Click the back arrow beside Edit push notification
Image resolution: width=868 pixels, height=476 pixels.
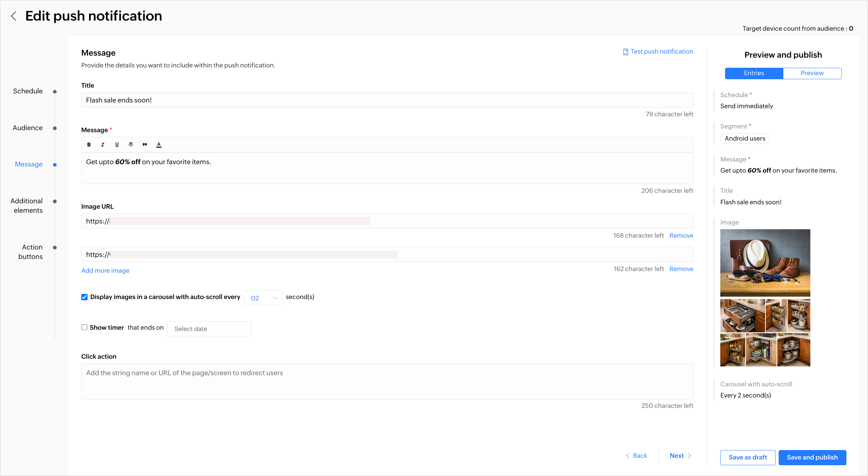click(x=13, y=16)
